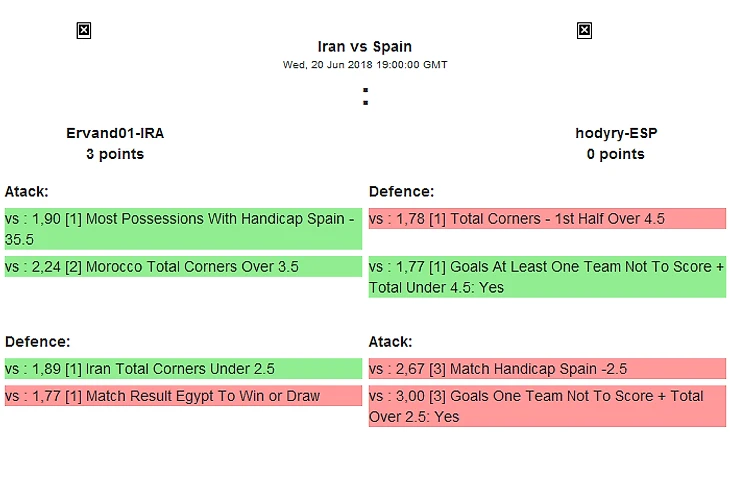Click the Egypt To Win or Draw bet
Image resolution: width=730 pixels, height=480 pixels.
(x=182, y=396)
